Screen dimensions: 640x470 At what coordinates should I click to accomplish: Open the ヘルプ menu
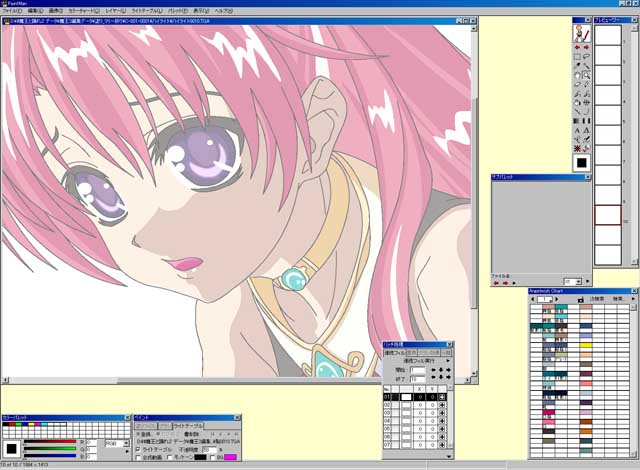[223, 11]
